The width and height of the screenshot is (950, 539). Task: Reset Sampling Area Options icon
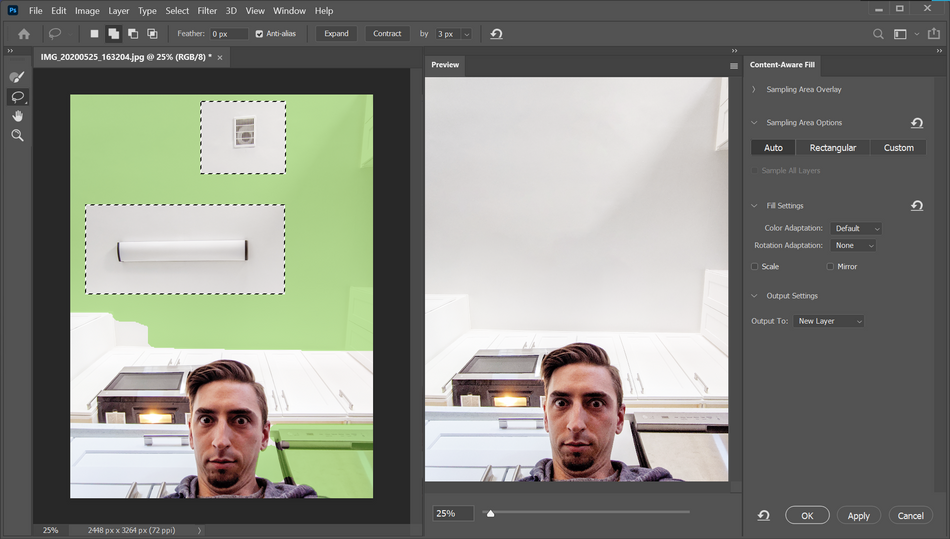coord(916,123)
